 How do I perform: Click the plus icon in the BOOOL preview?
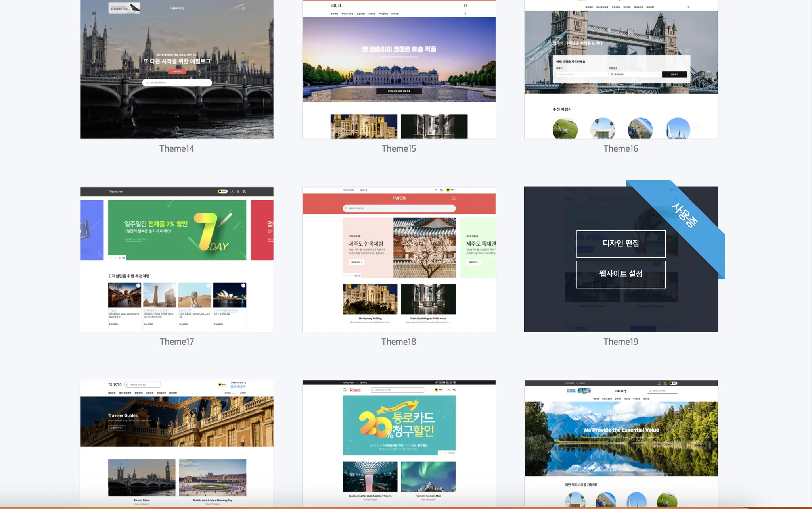[465, 13]
